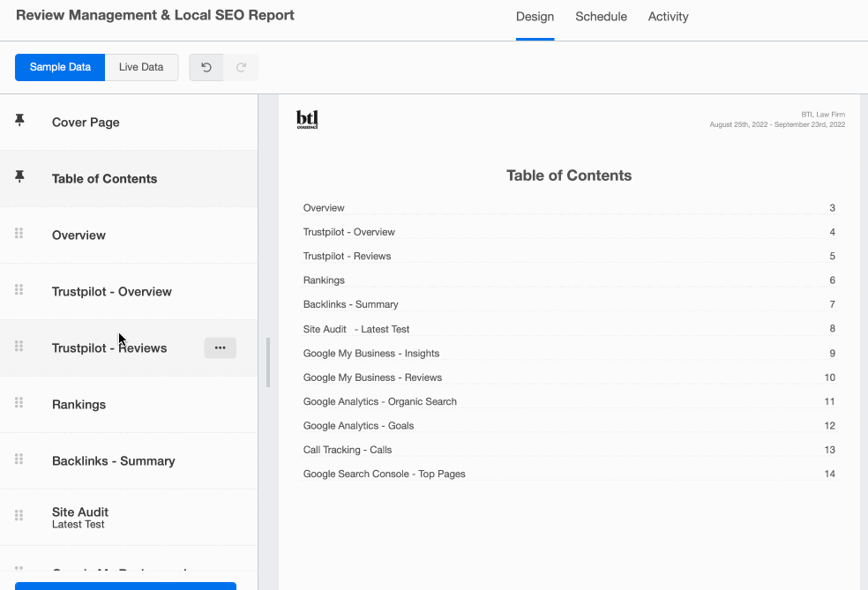Click the drag handle beside Backlinks - Summary

pos(18,460)
